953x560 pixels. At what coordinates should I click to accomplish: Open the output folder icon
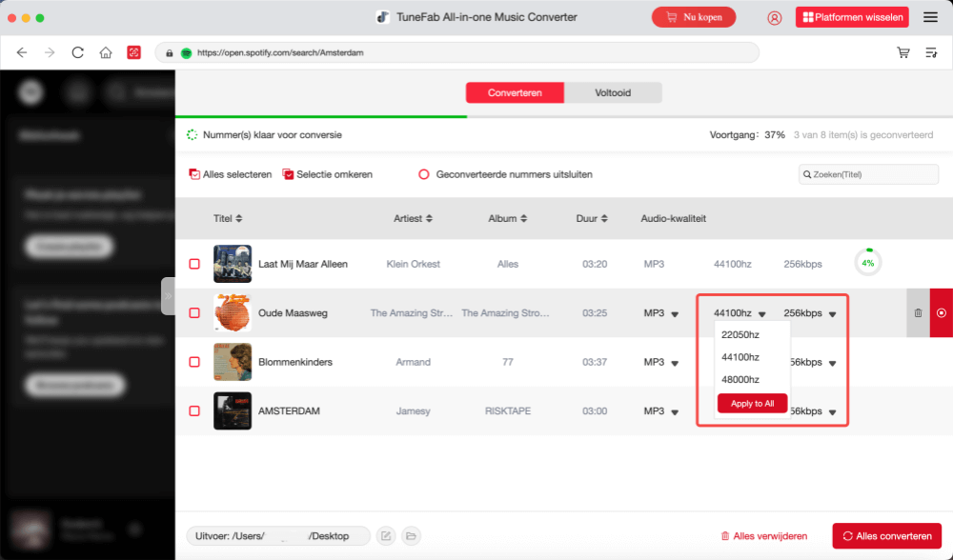411,536
